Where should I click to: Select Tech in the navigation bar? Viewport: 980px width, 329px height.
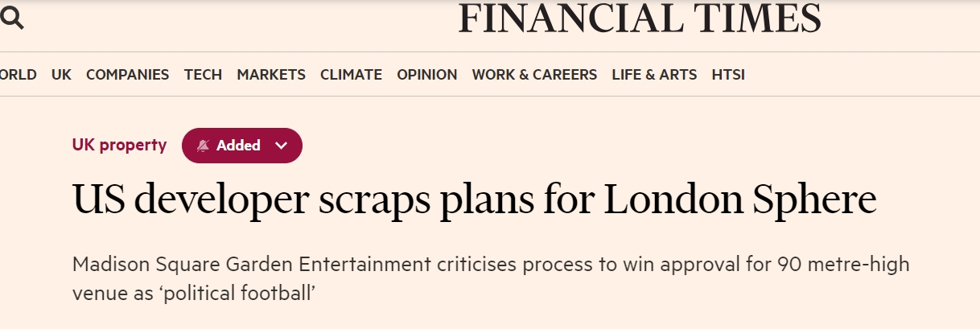click(x=203, y=75)
